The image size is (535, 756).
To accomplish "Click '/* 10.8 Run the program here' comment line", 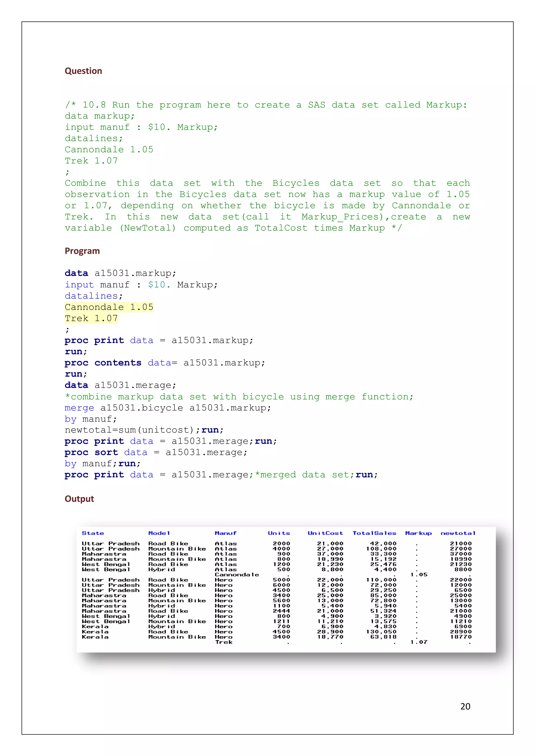I will tap(266, 105).
